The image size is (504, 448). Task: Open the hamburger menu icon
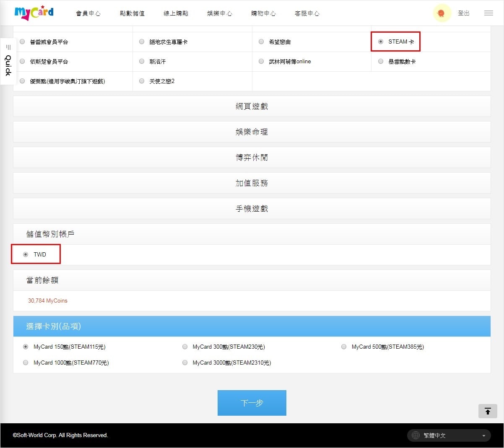pos(488,13)
